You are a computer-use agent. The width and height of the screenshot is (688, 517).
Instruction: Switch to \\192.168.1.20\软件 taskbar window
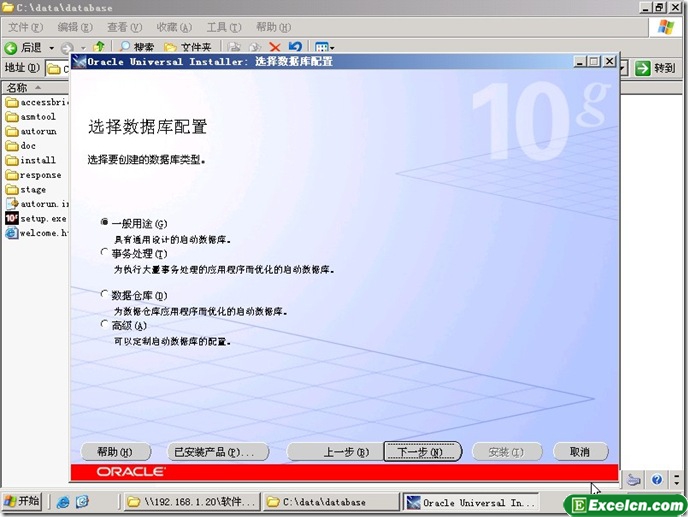191,502
